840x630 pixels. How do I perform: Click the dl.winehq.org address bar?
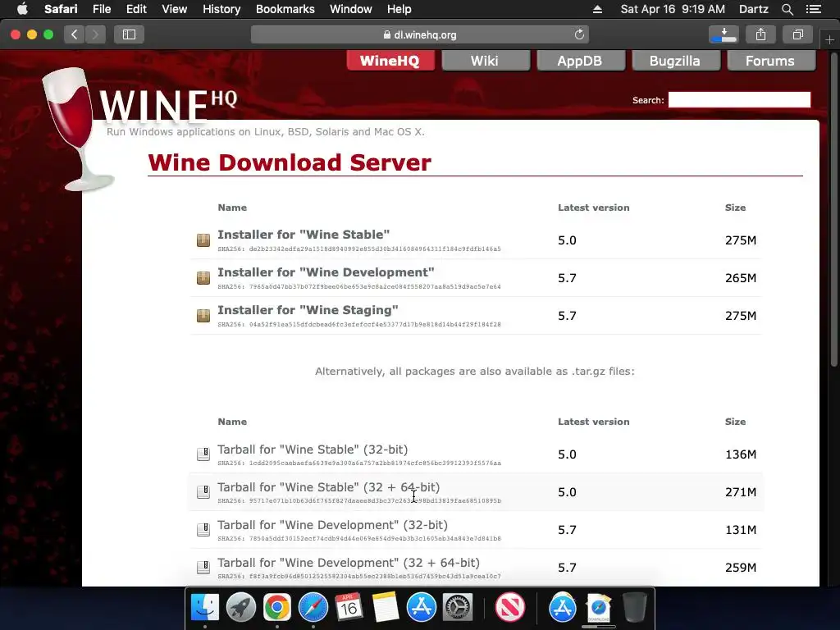pyautogui.click(x=420, y=34)
